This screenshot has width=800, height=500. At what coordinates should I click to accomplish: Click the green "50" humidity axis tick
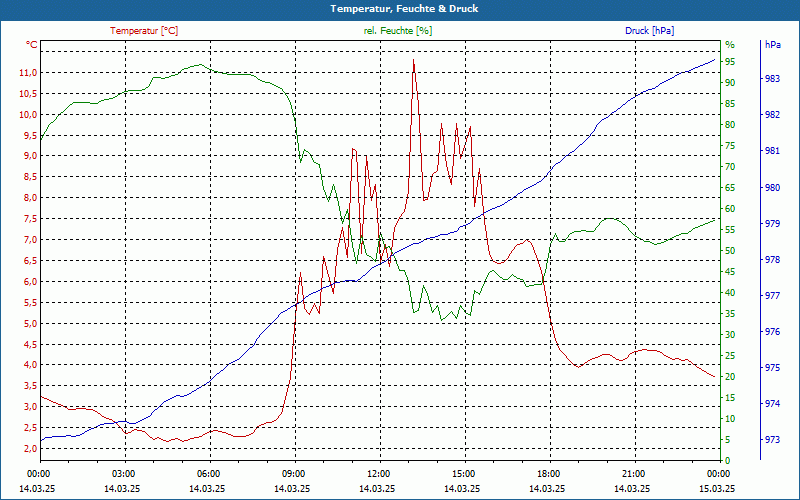click(730, 251)
